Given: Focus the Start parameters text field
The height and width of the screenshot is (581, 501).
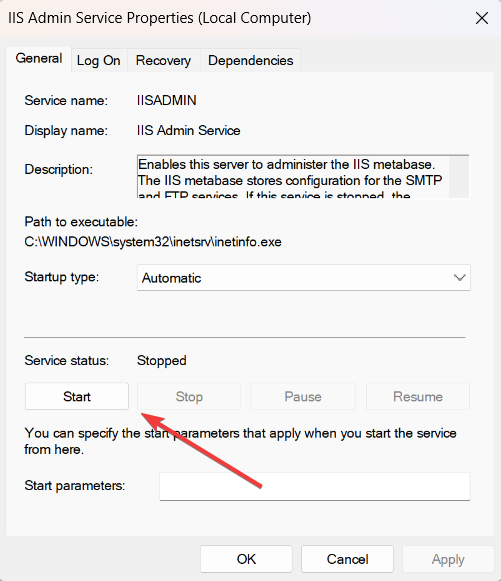Looking at the screenshot, I should click(x=315, y=486).
